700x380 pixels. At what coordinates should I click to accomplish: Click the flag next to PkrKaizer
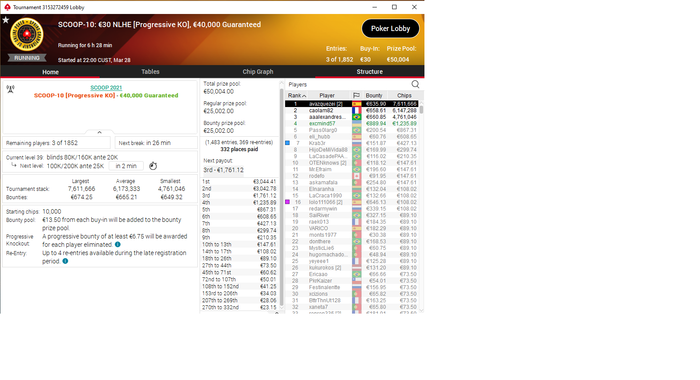point(356,280)
